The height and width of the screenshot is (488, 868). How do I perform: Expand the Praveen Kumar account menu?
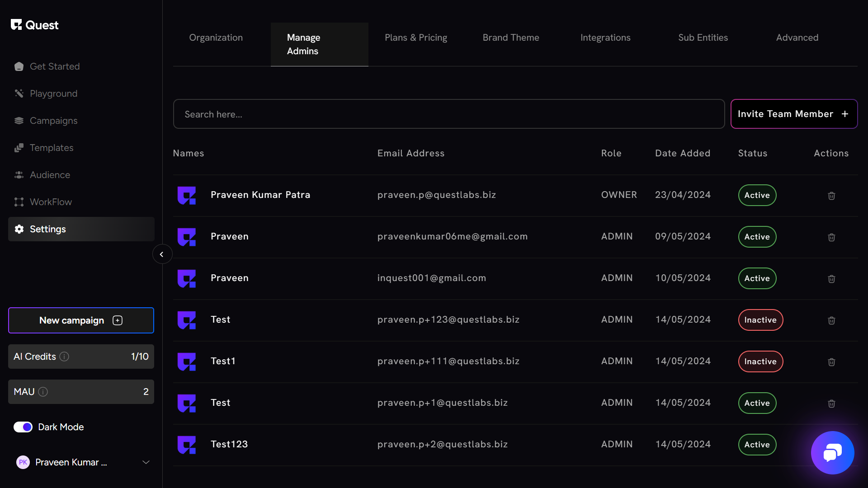click(146, 462)
